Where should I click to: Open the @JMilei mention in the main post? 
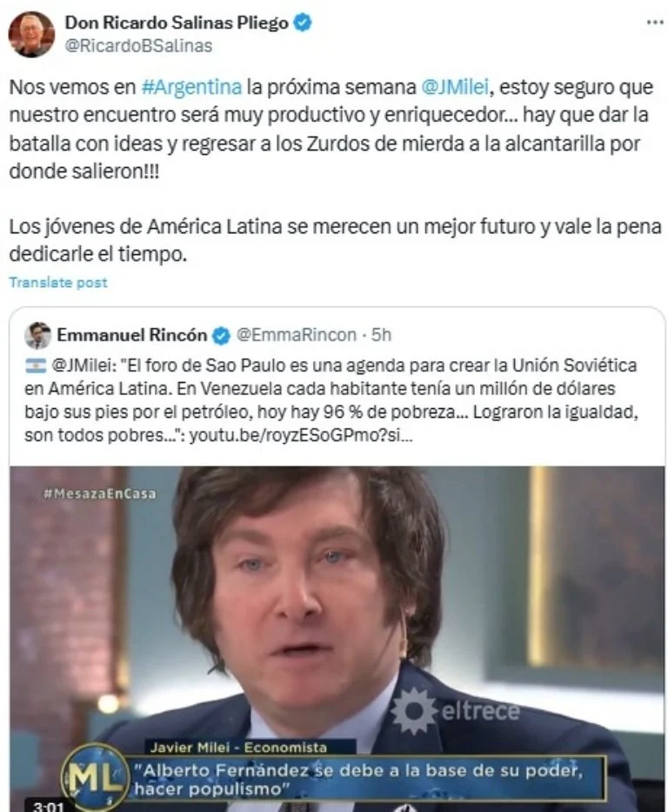coord(455,86)
